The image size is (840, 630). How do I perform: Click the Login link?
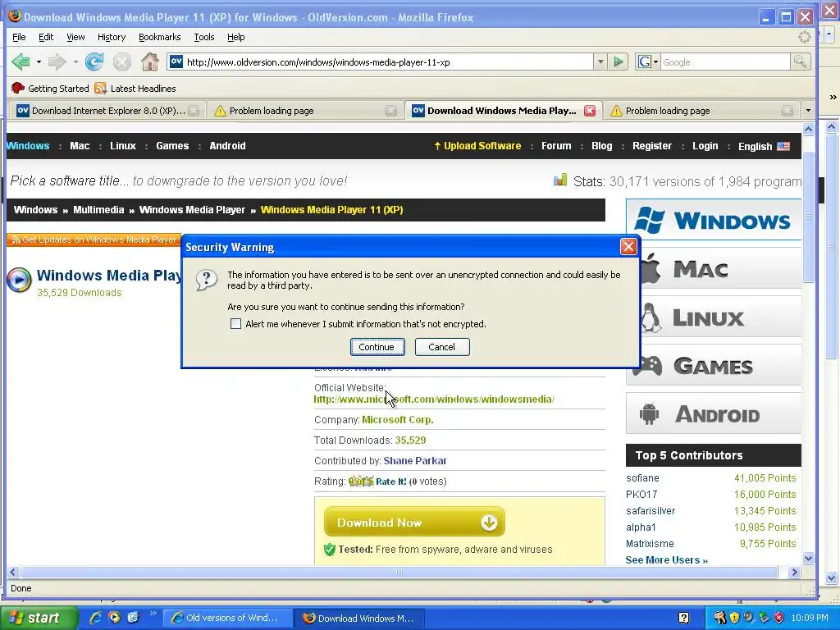pos(705,146)
